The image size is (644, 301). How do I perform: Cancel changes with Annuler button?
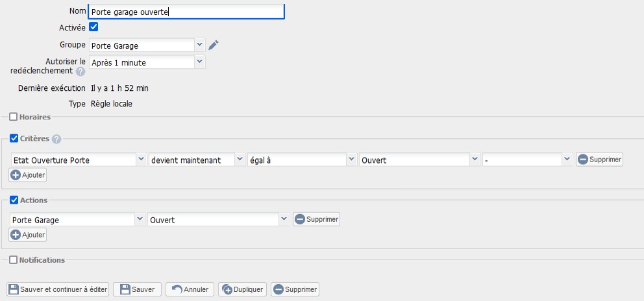tap(190, 289)
